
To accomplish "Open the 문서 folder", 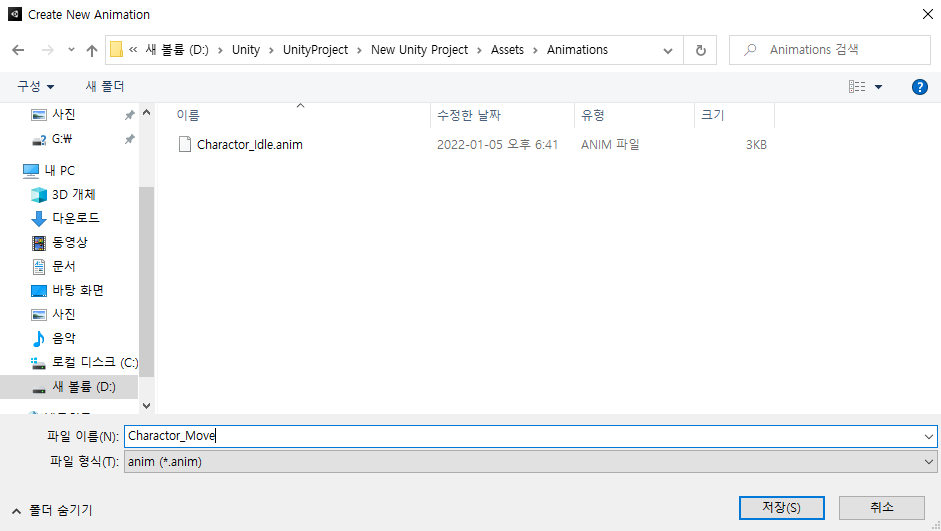I will pyautogui.click(x=64, y=266).
